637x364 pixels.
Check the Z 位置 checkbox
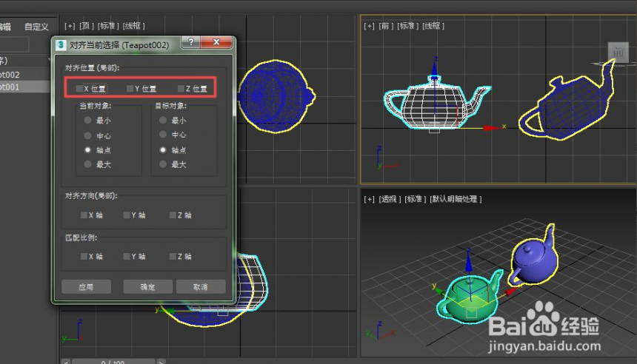point(181,89)
